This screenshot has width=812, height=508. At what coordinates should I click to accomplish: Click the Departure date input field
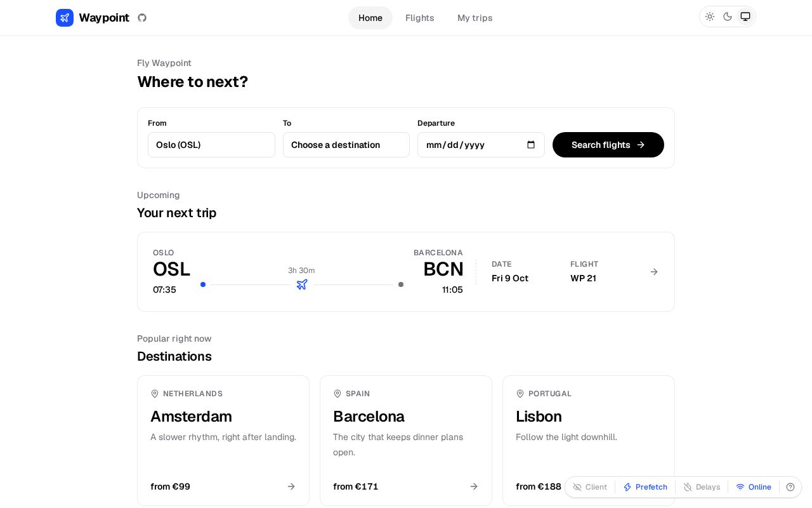pyautogui.click(x=481, y=145)
